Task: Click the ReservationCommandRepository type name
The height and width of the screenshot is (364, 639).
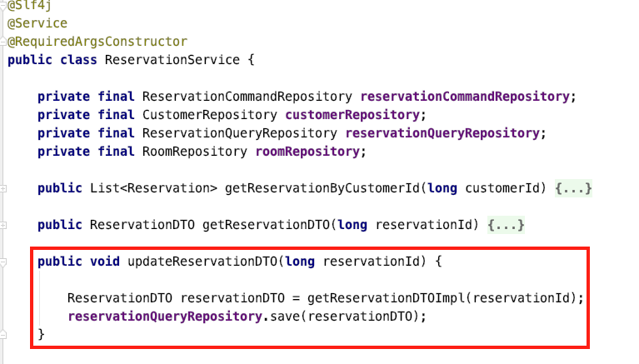Action: click(247, 97)
